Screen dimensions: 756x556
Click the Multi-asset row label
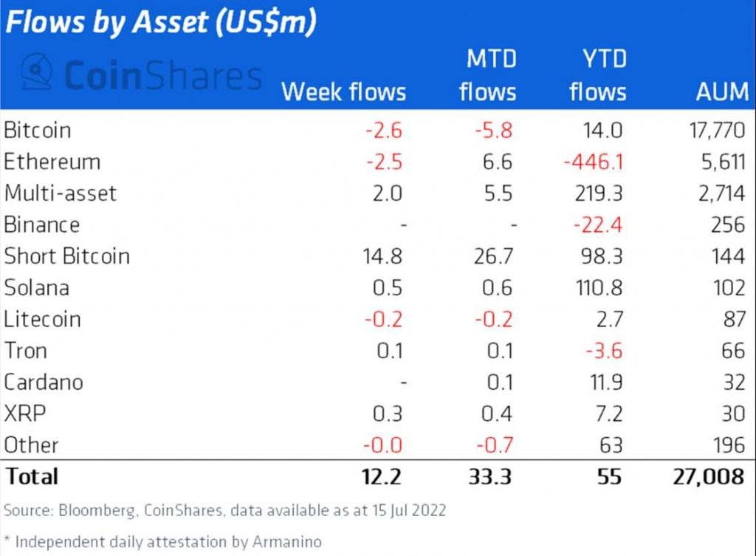pos(61,193)
